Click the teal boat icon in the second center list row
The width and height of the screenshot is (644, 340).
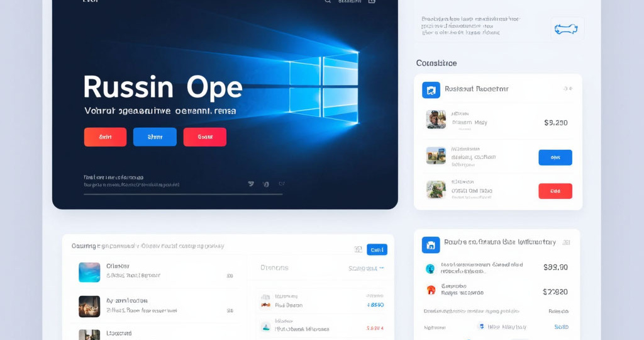click(x=266, y=327)
